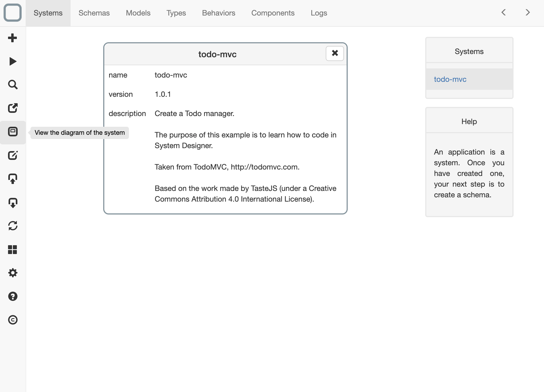Open the search tool in the sidebar
The height and width of the screenshot is (392, 544).
tap(13, 84)
